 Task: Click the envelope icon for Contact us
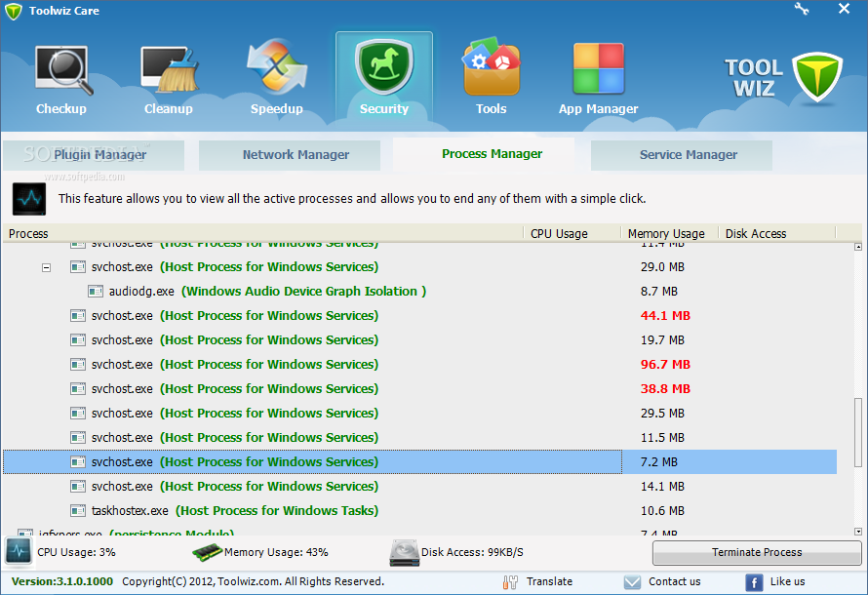[632, 581]
